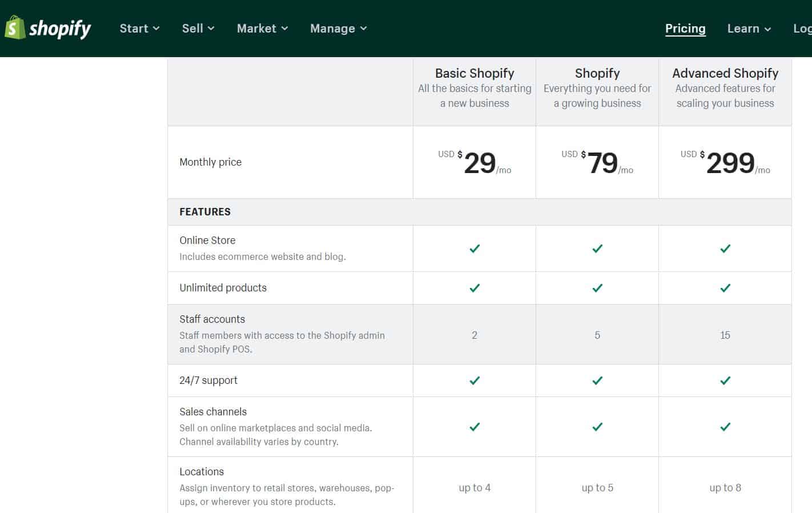This screenshot has width=812, height=513.
Task: Click 'Sell on online marketplaces' description text
Action: [276, 435]
